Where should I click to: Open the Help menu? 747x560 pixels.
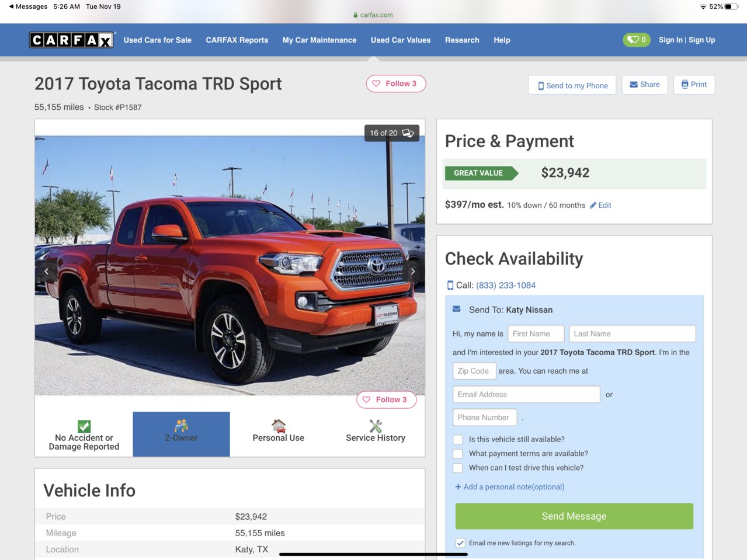502,40
